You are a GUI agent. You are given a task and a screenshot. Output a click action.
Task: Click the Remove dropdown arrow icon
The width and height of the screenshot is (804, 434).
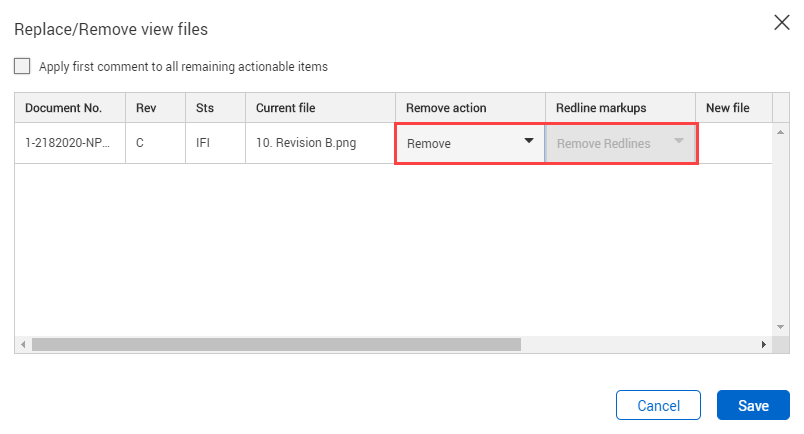pyautogui.click(x=529, y=141)
